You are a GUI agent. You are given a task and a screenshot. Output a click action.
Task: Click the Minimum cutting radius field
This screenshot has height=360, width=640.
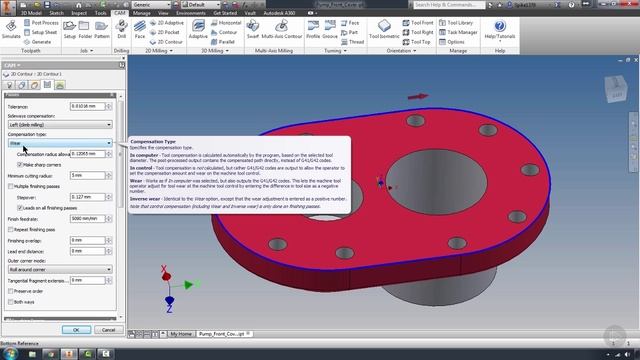click(x=87, y=176)
